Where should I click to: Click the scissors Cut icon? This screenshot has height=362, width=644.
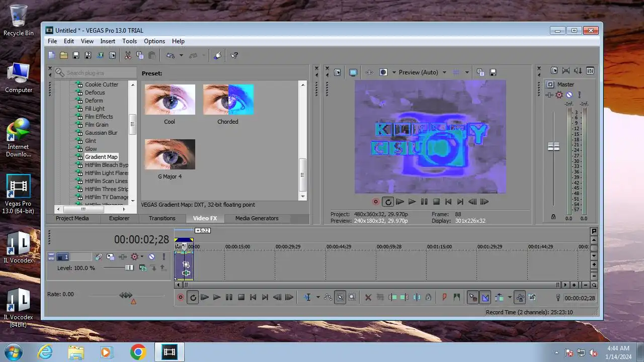click(x=128, y=56)
